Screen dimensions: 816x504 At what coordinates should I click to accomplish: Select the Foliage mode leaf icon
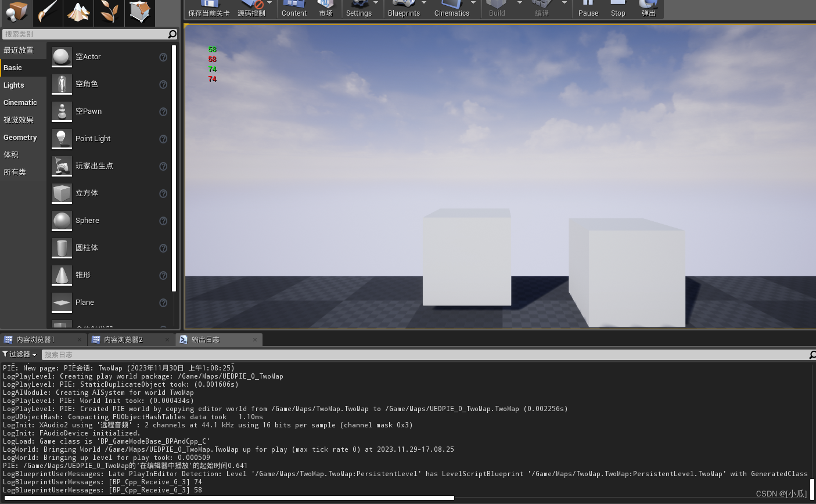pyautogui.click(x=109, y=13)
